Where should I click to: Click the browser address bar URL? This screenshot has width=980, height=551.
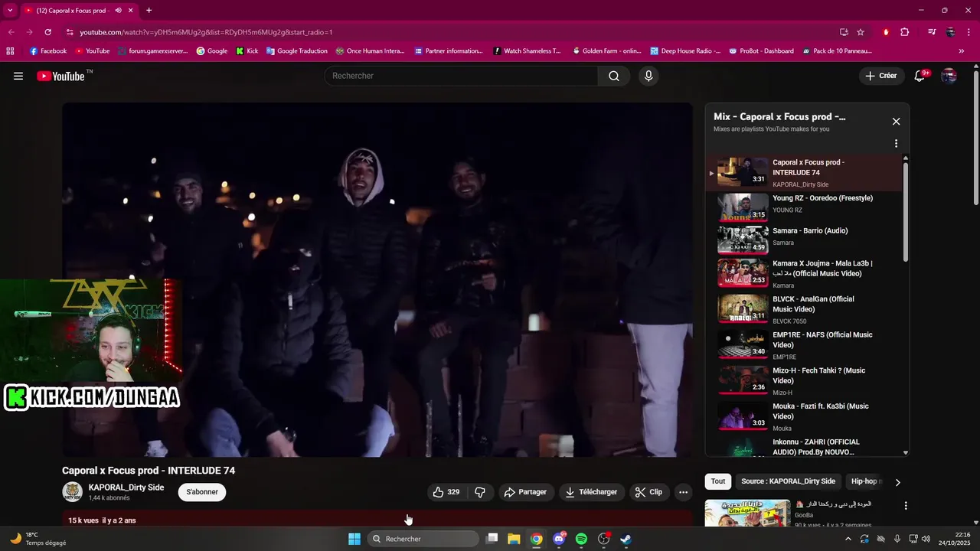[206, 32]
